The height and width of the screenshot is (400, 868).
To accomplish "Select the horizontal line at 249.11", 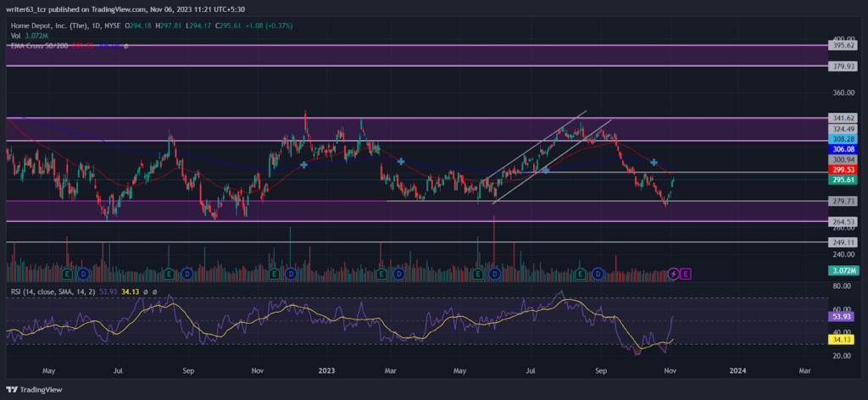I will (415, 242).
